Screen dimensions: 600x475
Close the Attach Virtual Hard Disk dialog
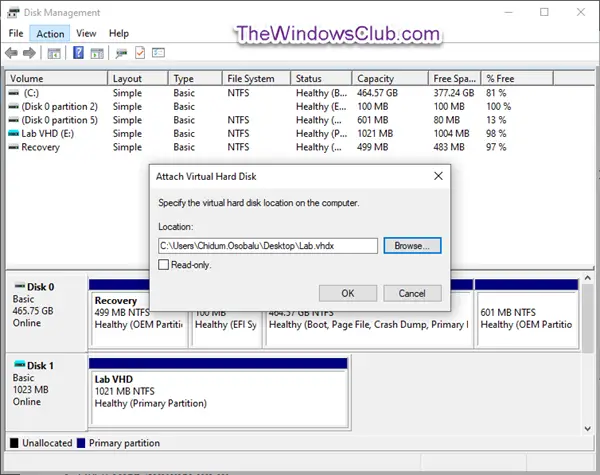(439, 176)
